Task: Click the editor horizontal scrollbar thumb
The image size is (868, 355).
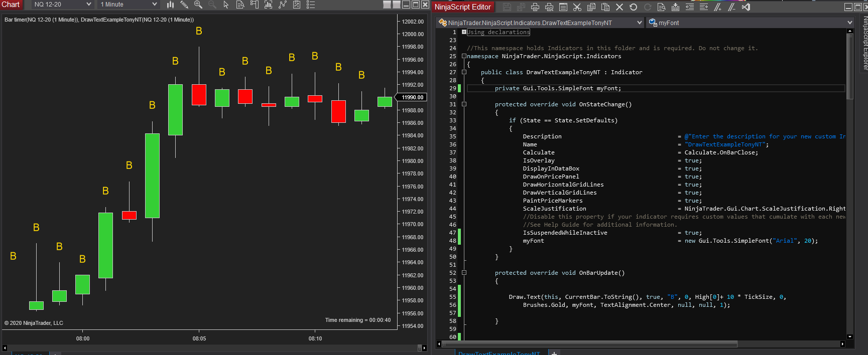Action: [590, 344]
